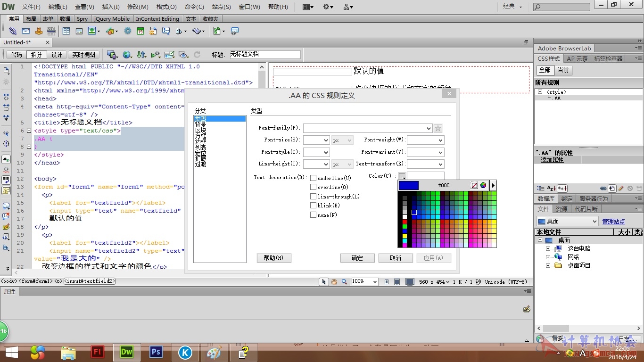The height and width of the screenshot is (362, 644).
Task: Insert a date using the calendar icon
Action: 140,31
